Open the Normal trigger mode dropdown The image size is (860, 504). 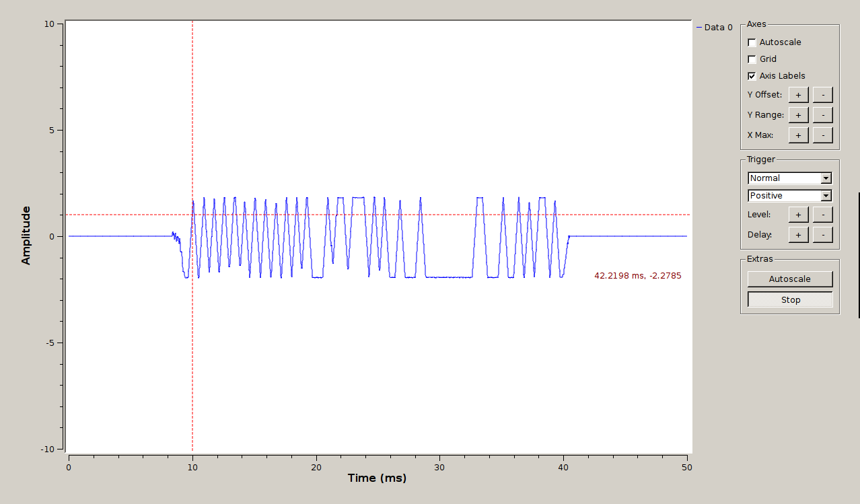click(790, 178)
